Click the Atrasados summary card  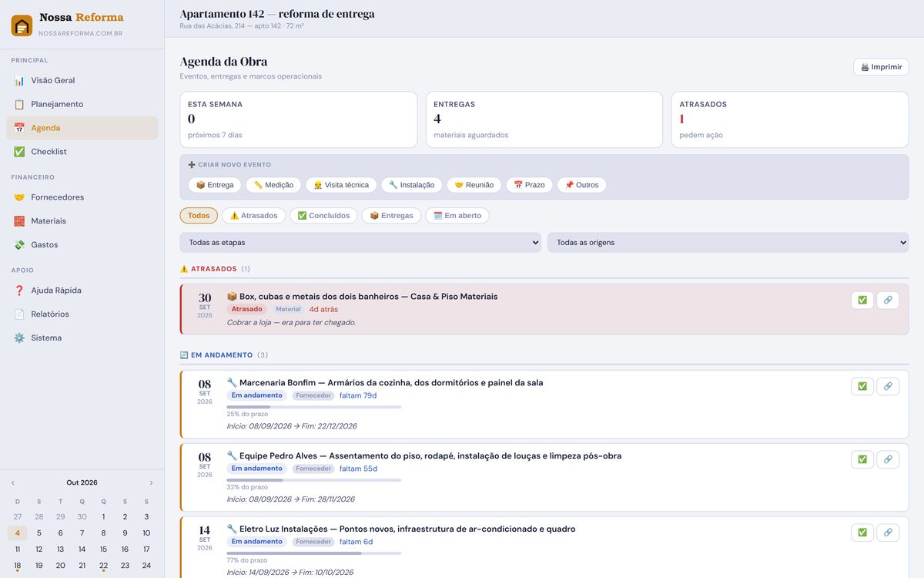pyautogui.click(x=790, y=119)
